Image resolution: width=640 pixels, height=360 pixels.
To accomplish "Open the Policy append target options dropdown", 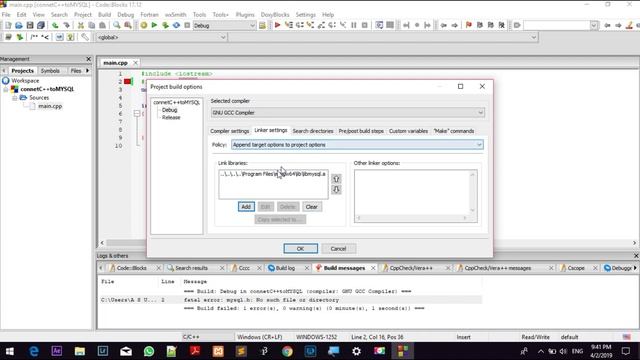I will point(479,145).
